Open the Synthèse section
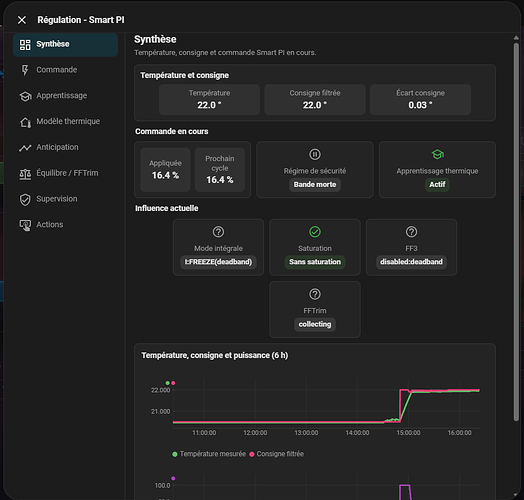The width and height of the screenshot is (524, 500). coord(66,44)
